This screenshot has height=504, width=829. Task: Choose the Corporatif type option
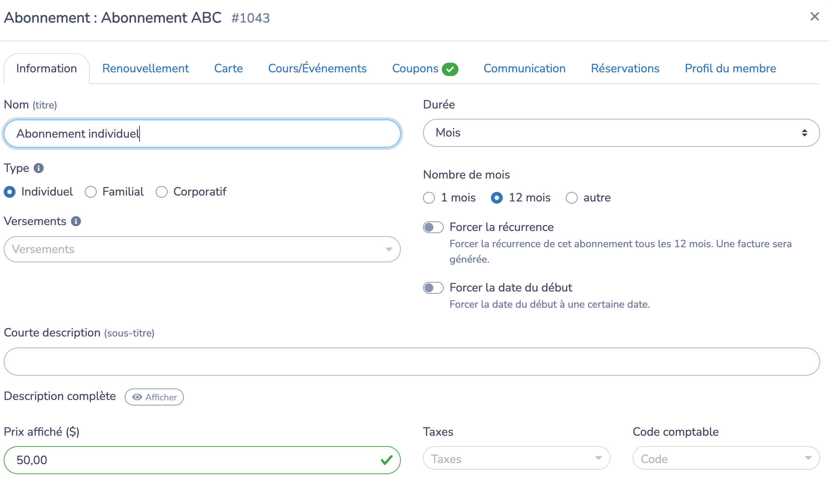coord(162,192)
